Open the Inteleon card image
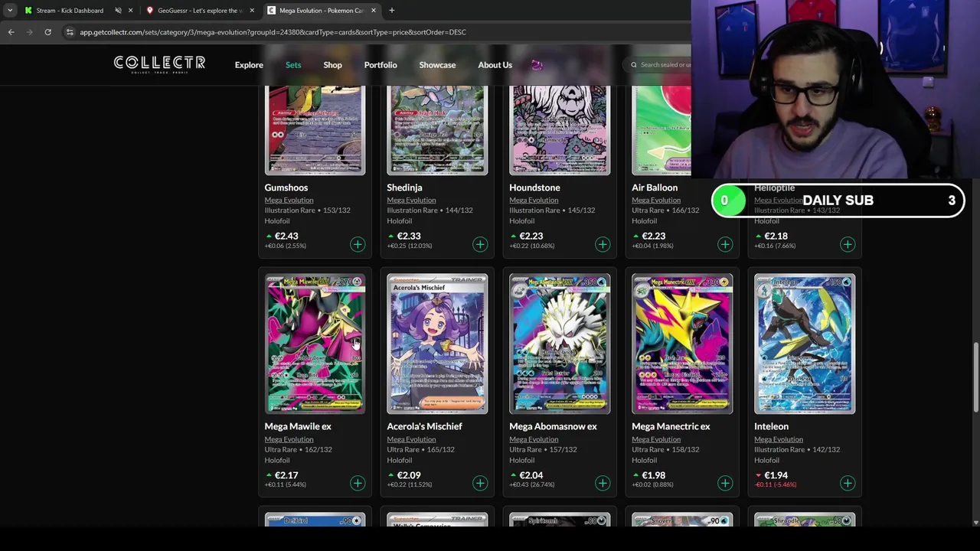The image size is (980, 551). [805, 344]
